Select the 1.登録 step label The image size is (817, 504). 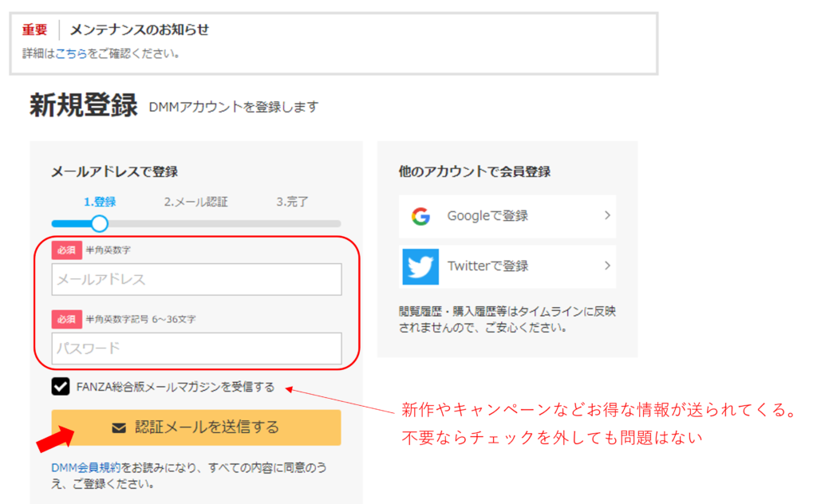tap(100, 202)
